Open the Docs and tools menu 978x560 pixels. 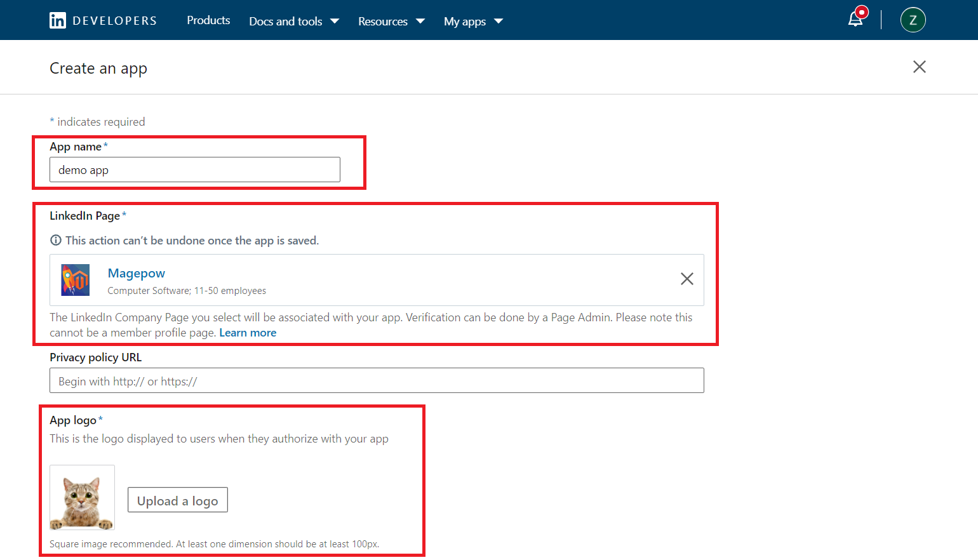click(285, 22)
